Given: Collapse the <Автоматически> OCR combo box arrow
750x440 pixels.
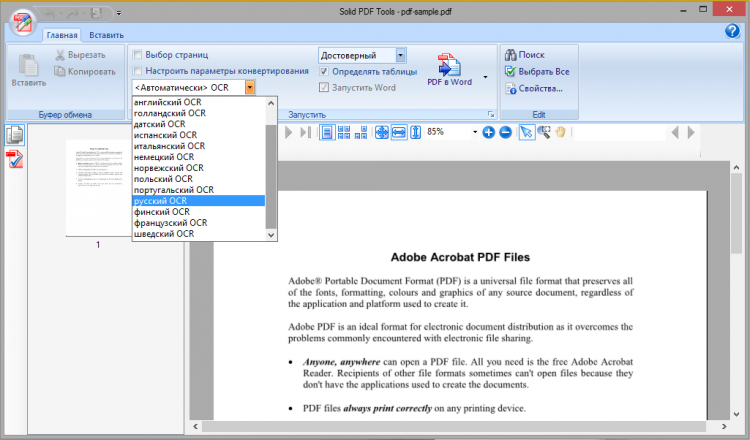Looking at the screenshot, I should point(250,88).
